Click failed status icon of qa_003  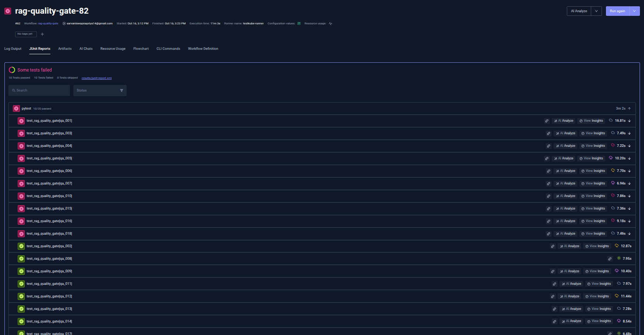click(x=21, y=133)
